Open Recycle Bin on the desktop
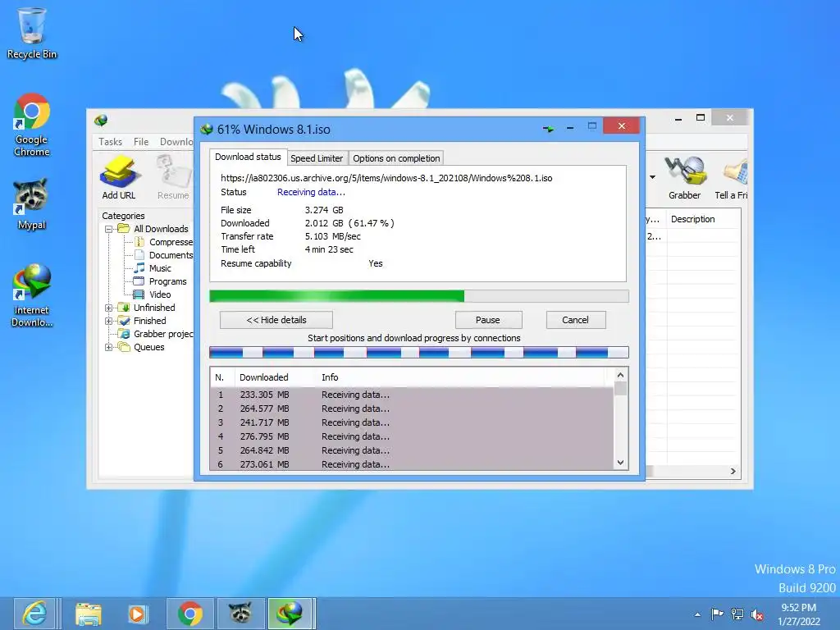This screenshot has width=840, height=630. pyautogui.click(x=32, y=33)
